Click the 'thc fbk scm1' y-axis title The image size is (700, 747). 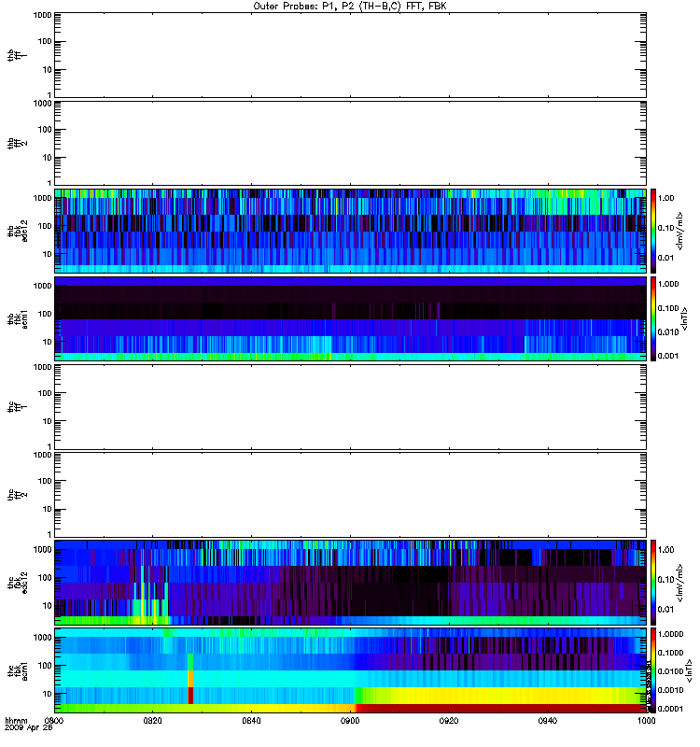(x=17, y=670)
